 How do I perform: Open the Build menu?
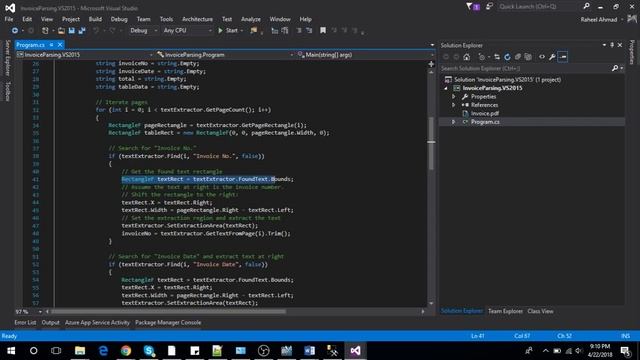(95, 19)
